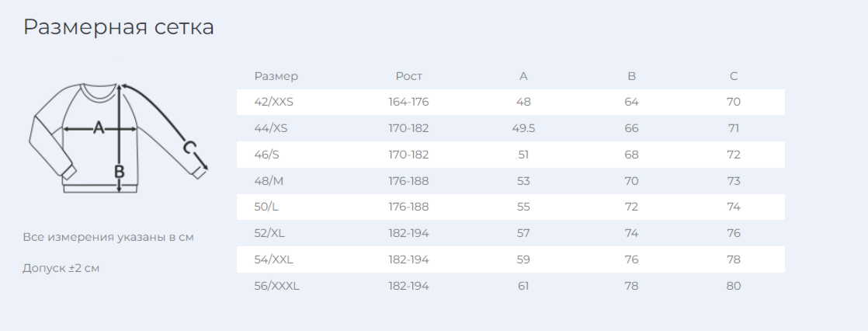The height and width of the screenshot is (331, 868).
Task: Select the 52/XL size row
Action: click(x=510, y=233)
